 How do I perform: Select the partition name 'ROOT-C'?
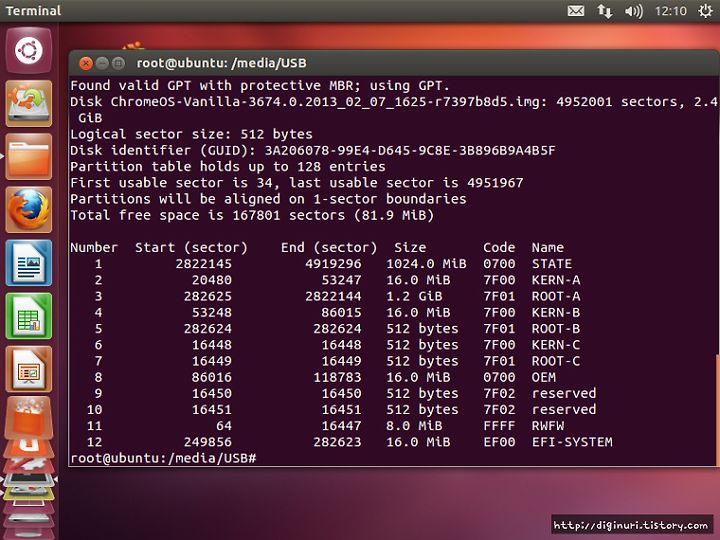pyautogui.click(x=556, y=361)
